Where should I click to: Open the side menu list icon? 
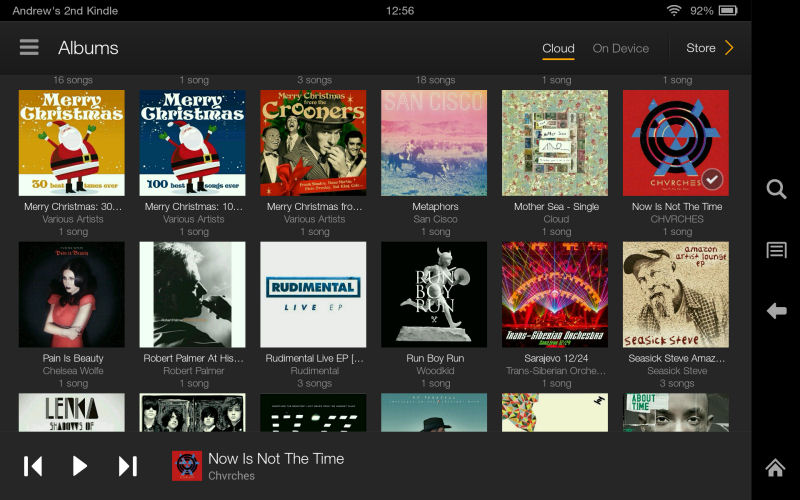point(776,250)
